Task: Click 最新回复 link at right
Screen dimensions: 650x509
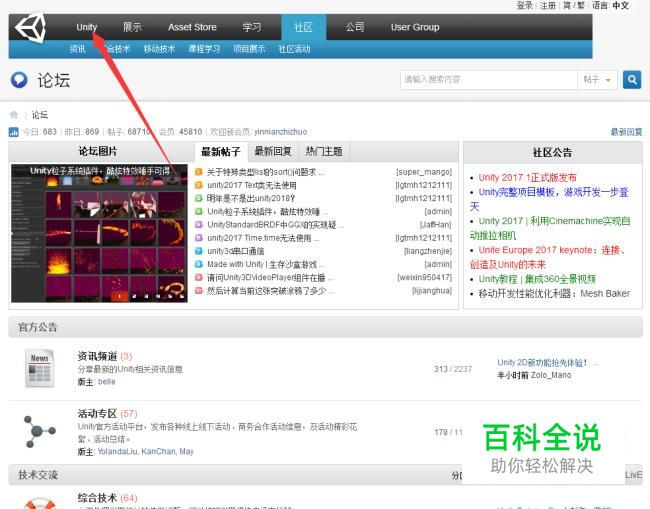Action: (626, 132)
